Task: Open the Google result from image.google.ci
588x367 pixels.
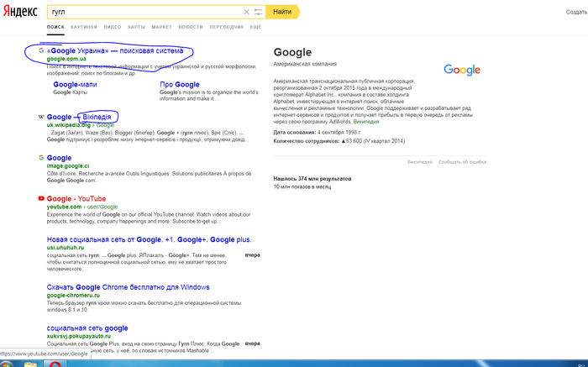Action: coord(60,158)
